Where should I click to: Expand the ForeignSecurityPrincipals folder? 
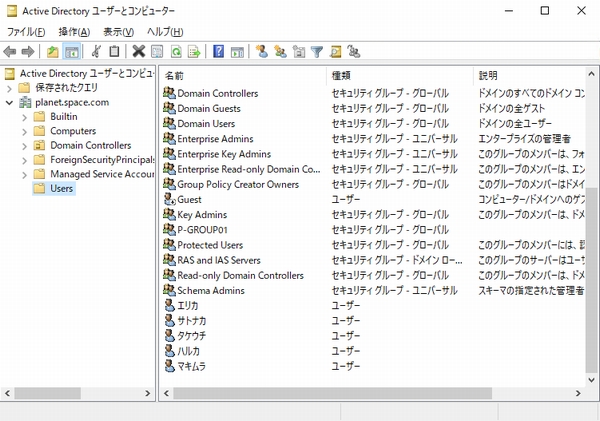[24, 160]
